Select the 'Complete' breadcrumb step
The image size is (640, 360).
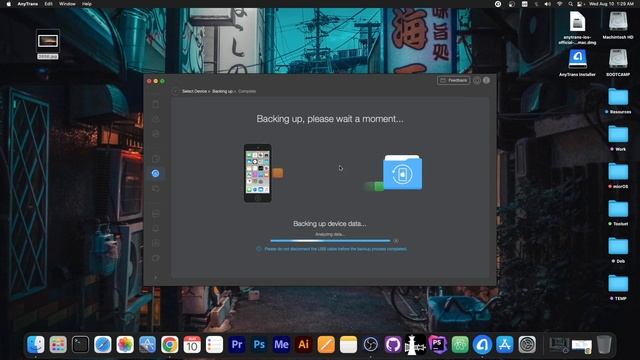(247, 91)
